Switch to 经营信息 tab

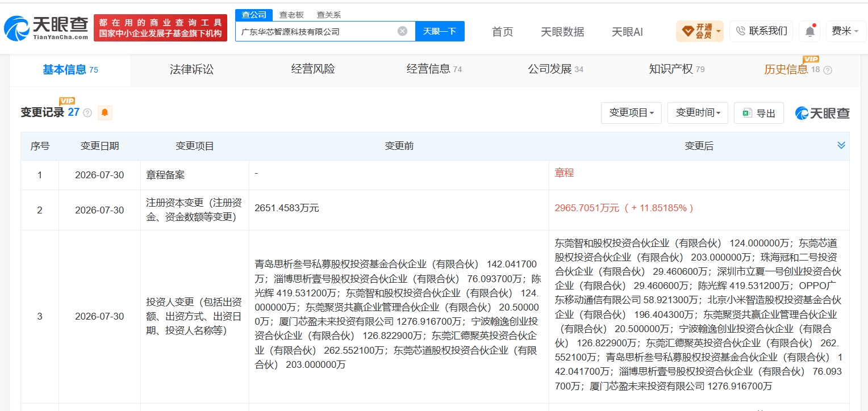[434, 70]
